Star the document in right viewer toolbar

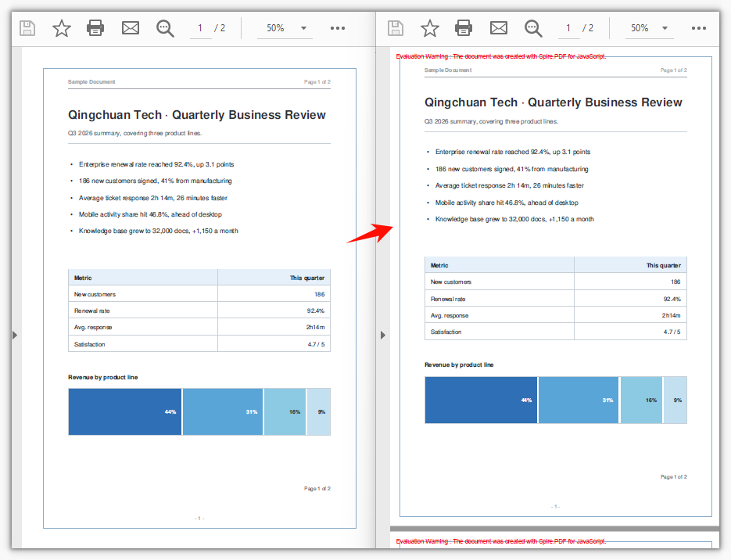[x=430, y=28]
